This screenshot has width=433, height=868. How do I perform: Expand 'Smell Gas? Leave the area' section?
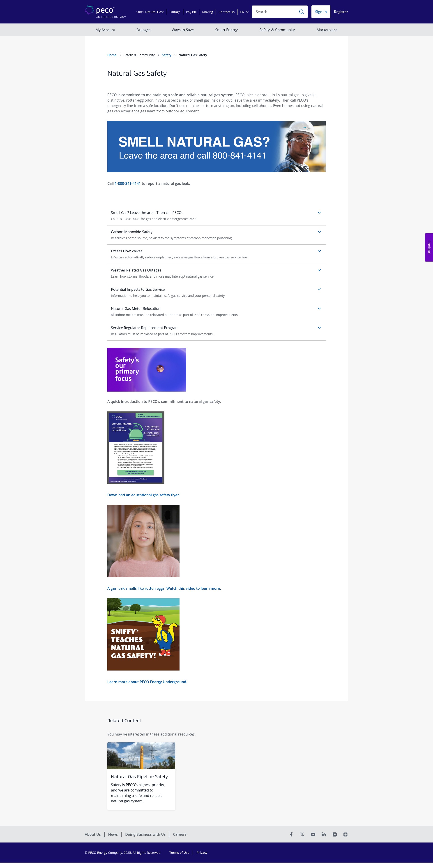pos(216,216)
